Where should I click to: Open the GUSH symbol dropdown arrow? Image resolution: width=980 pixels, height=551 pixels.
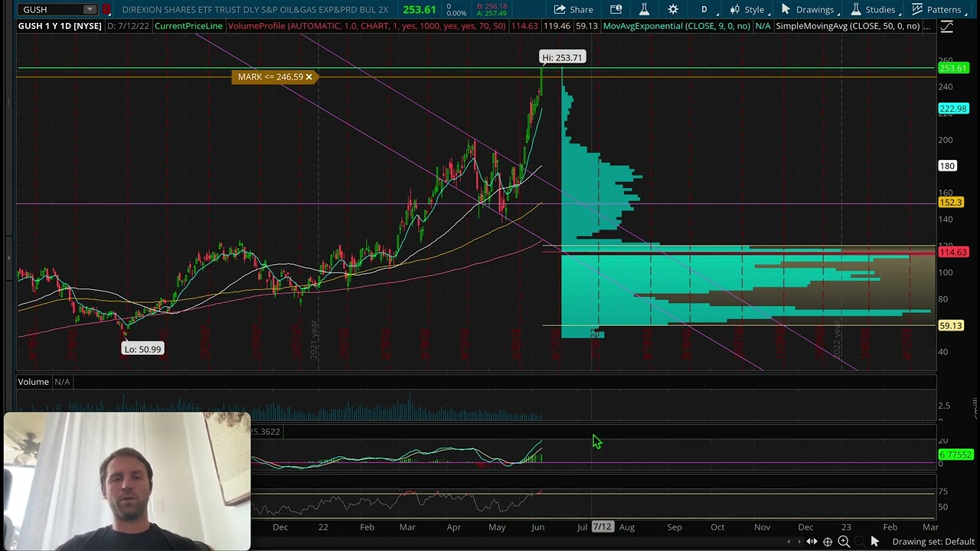click(x=90, y=9)
